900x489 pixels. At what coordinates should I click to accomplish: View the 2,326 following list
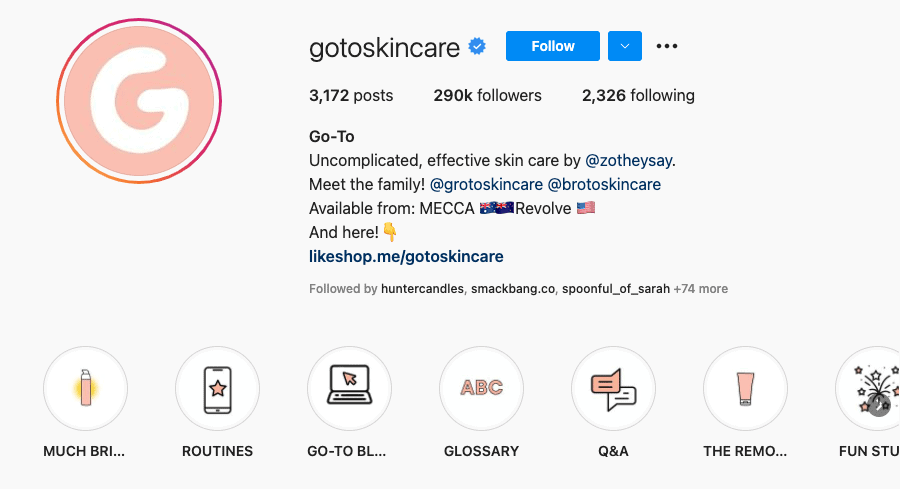coord(638,96)
